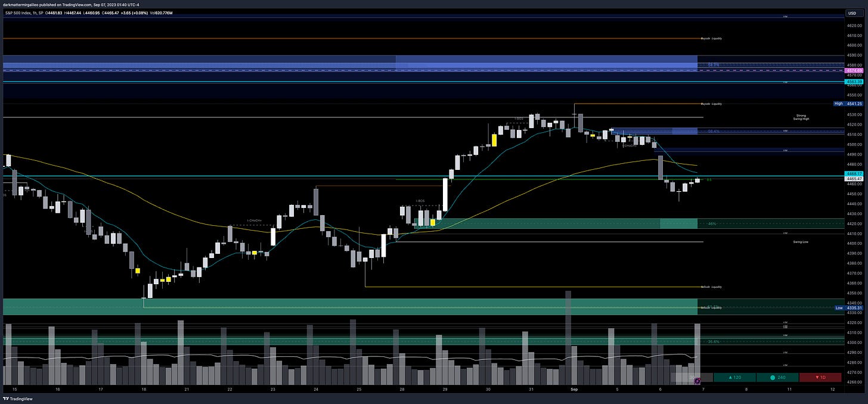Click the pink 4574.69 price label

point(854,70)
